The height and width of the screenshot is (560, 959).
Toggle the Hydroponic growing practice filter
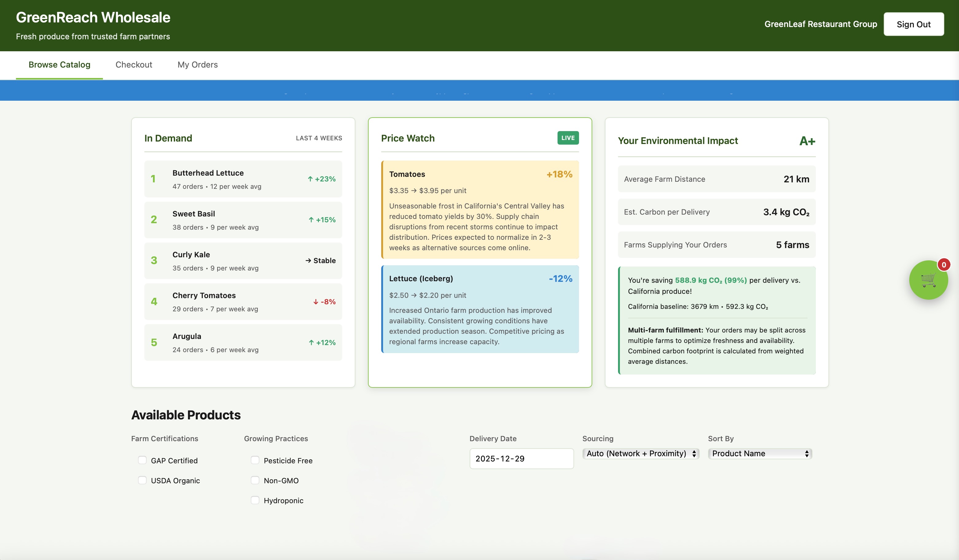click(x=255, y=500)
